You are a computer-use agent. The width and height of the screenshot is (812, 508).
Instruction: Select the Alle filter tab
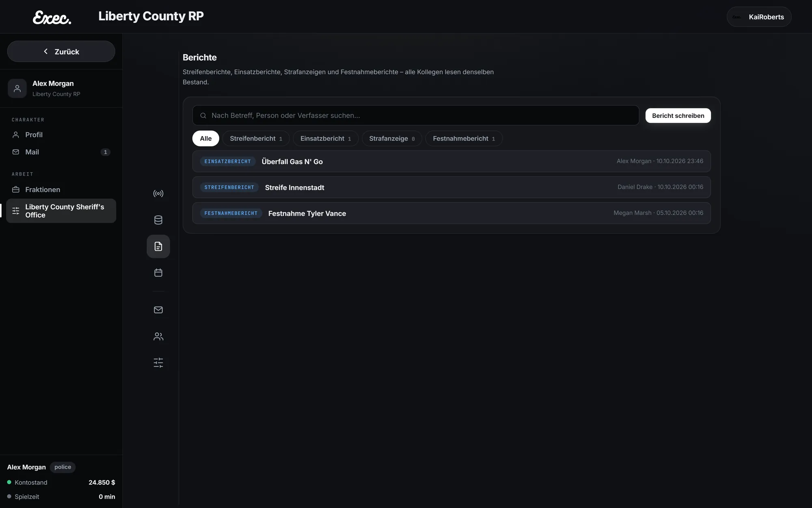tap(205, 139)
